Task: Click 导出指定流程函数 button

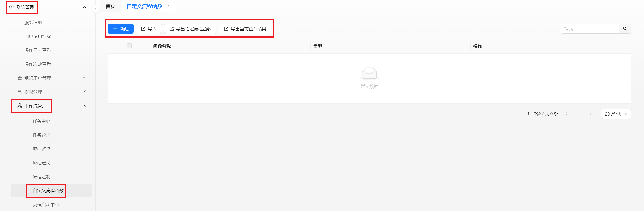Action: point(190,29)
